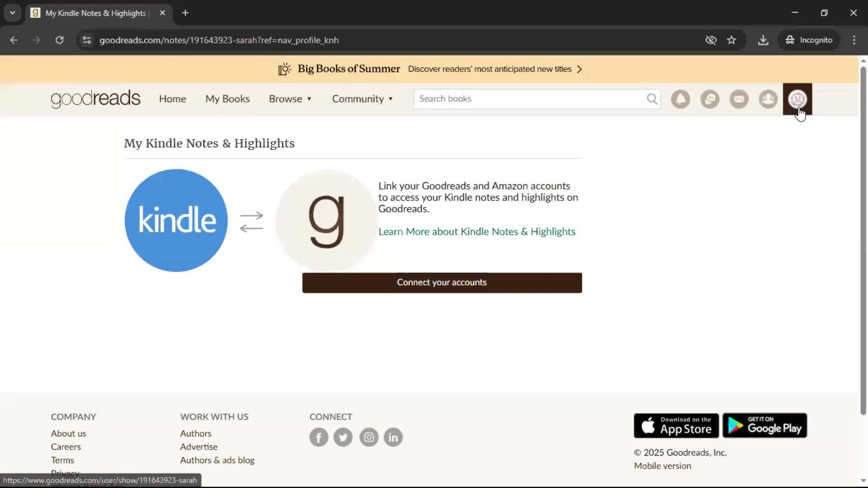
Task: Bookmark this page with the star icon
Action: coord(731,40)
